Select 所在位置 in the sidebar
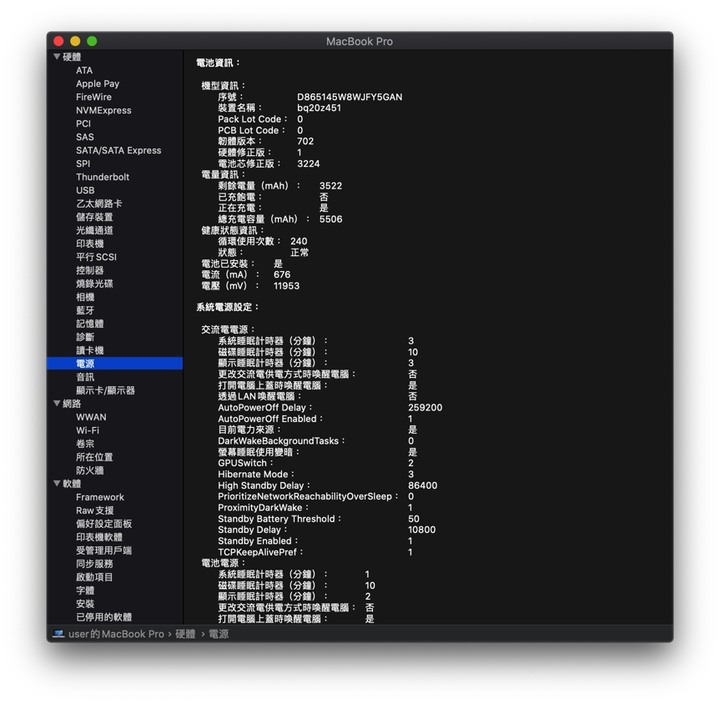 [95, 456]
